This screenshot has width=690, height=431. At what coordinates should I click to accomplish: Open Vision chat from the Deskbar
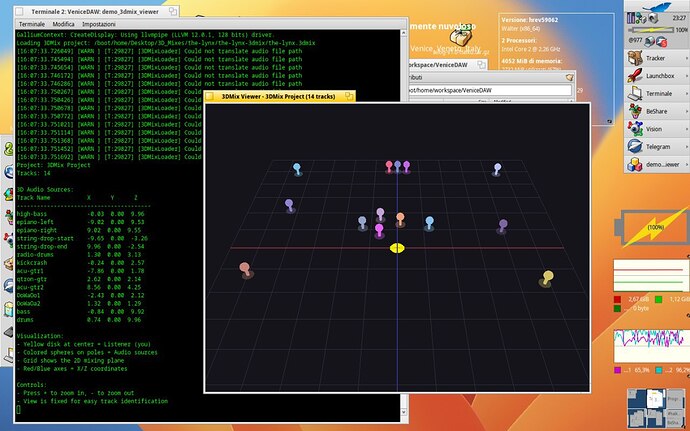(x=654, y=130)
